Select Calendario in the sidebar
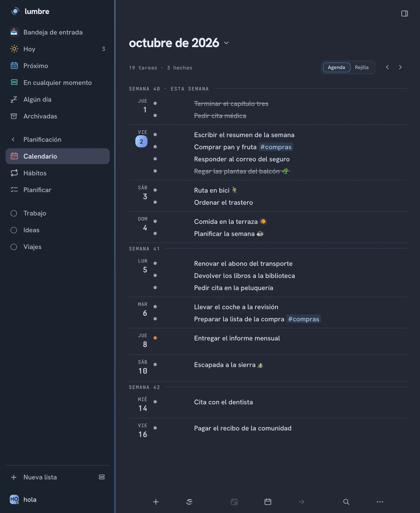 click(x=57, y=156)
